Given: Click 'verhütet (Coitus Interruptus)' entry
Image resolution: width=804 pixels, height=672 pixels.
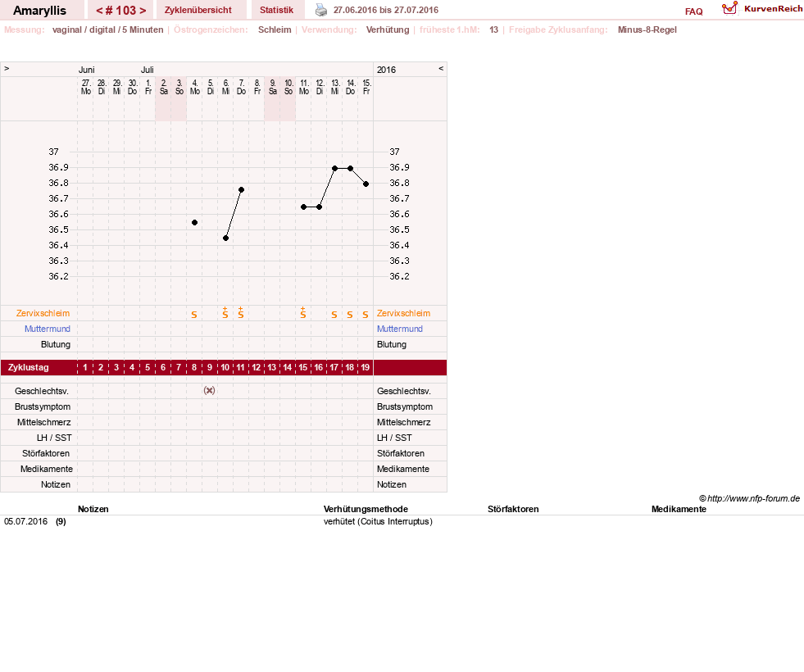Looking at the screenshot, I should click(378, 521).
